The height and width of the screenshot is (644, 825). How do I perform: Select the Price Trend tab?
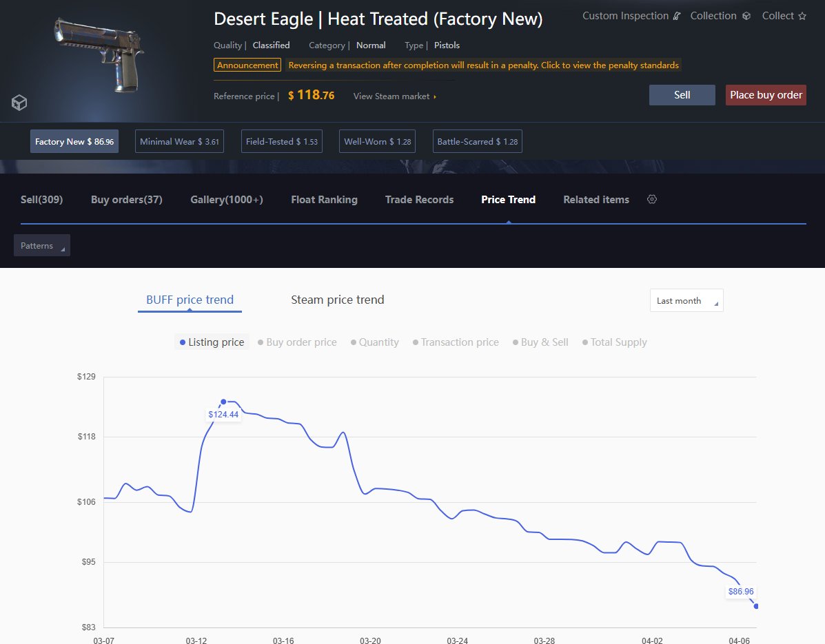pos(508,200)
